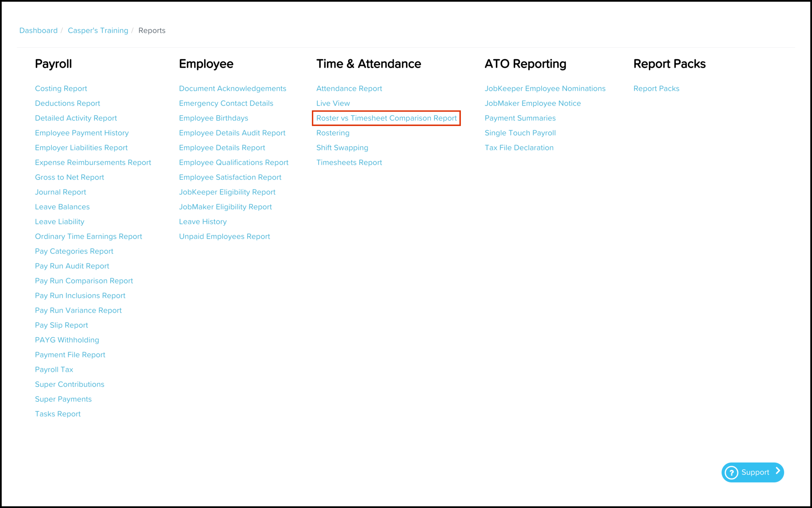View the Leave Balances report
This screenshot has width=812, height=508.
click(x=62, y=207)
